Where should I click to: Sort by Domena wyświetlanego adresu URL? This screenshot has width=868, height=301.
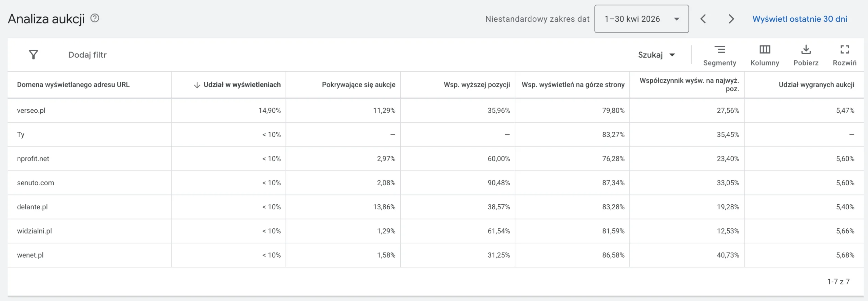point(73,84)
